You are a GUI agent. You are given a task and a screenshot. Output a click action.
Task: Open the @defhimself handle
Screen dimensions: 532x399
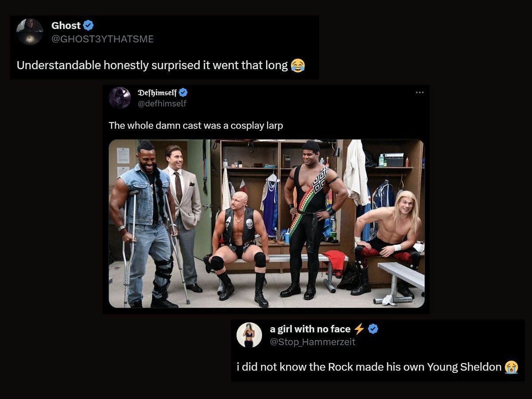click(162, 103)
